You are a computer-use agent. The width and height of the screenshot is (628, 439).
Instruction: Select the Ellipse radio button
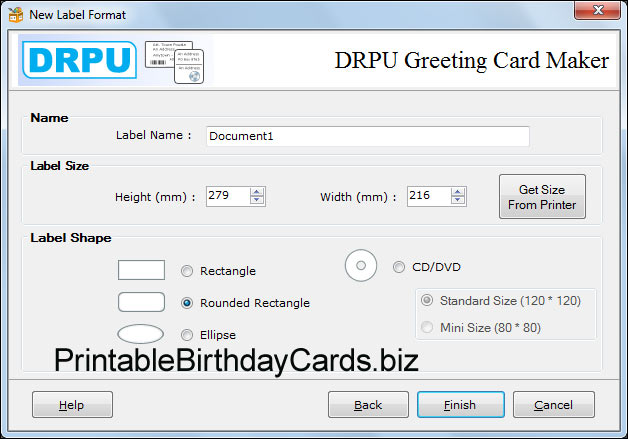[x=187, y=335]
